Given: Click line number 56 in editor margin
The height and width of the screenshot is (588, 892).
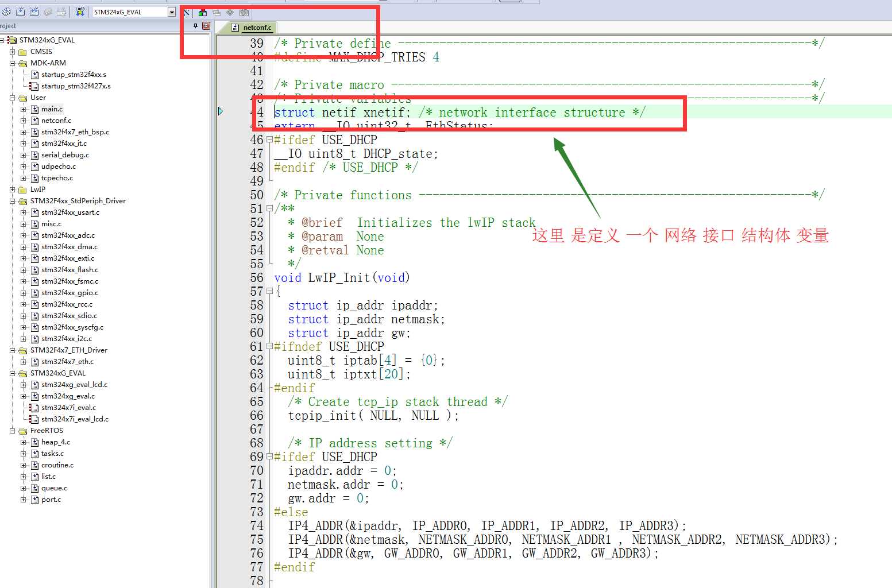Looking at the screenshot, I should click(x=257, y=278).
